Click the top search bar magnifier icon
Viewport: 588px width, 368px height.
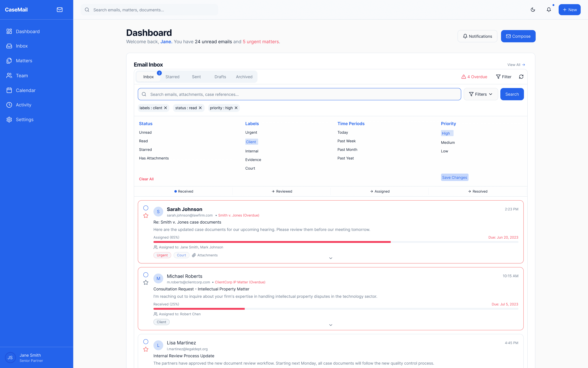87,10
